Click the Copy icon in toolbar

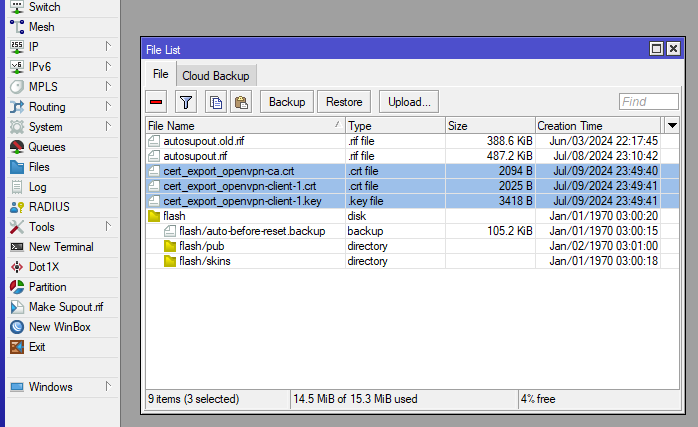(215, 102)
